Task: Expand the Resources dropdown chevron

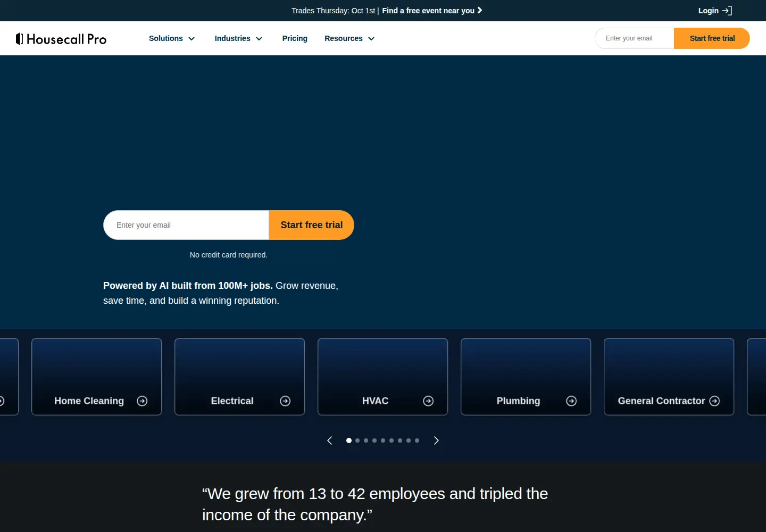Action: click(371, 39)
